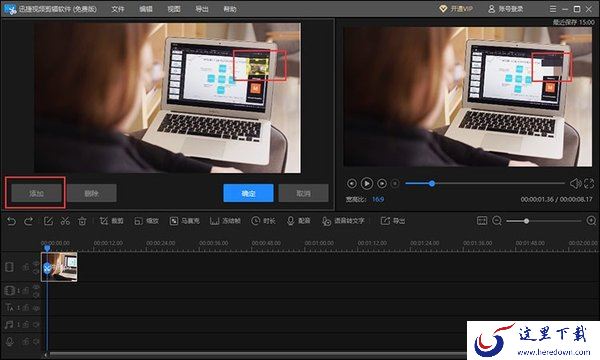
Task: Select the Freeze Frame (冻结帧) tool
Action: [225, 221]
